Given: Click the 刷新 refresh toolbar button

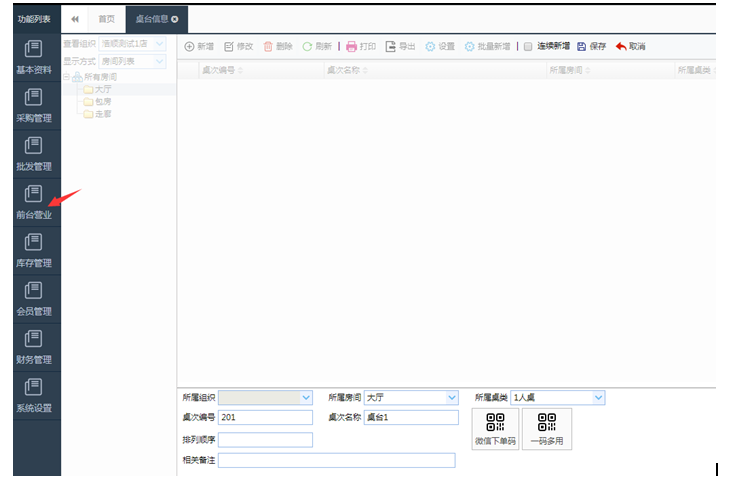Looking at the screenshot, I should (x=317, y=46).
